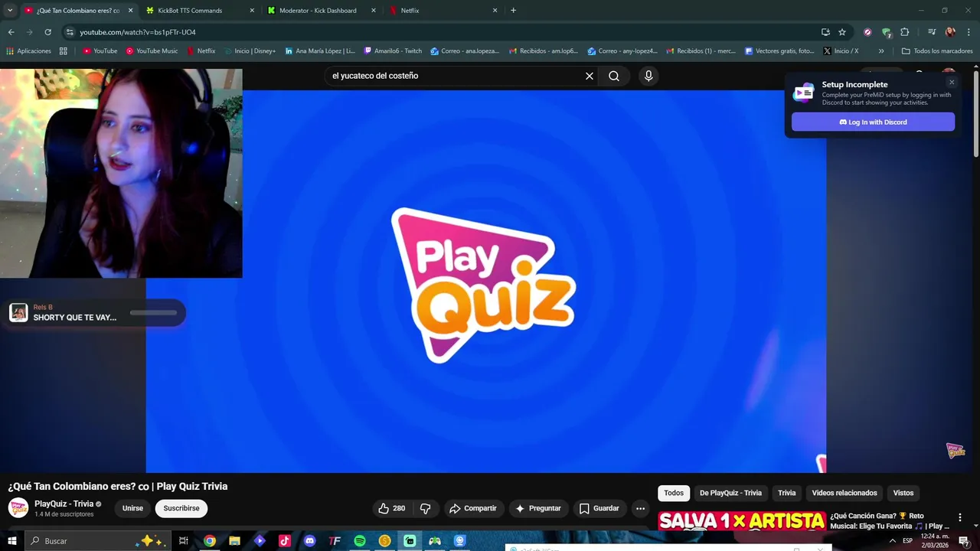
Task: Switch to Moderator - Kick Dashboard tab
Action: click(x=322, y=11)
